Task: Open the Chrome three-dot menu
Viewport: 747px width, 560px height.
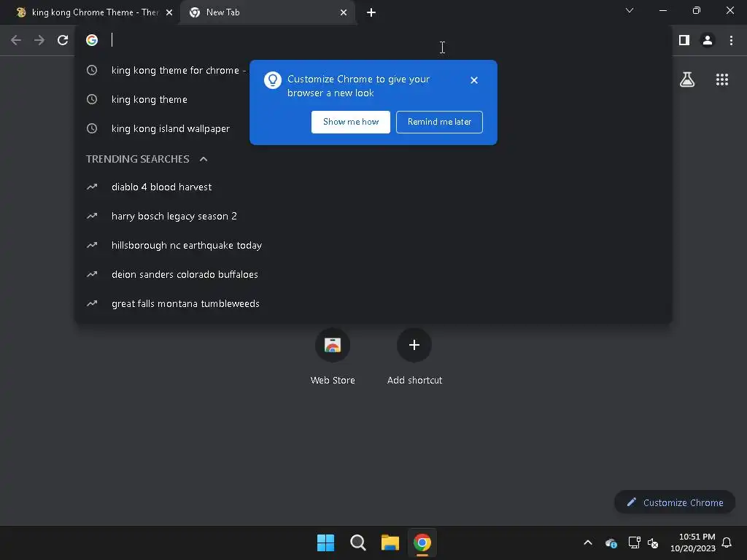Action: tap(731, 40)
